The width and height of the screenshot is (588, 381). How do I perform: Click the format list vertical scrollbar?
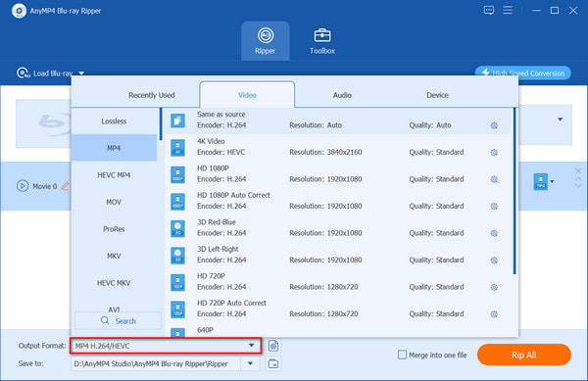click(514, 191)
